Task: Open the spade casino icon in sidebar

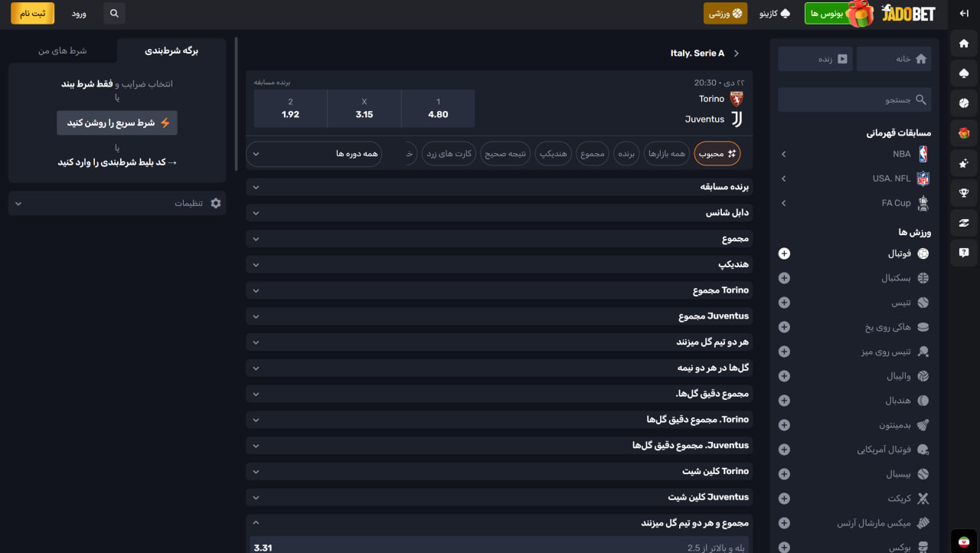Action: click(x=964, y=74)
